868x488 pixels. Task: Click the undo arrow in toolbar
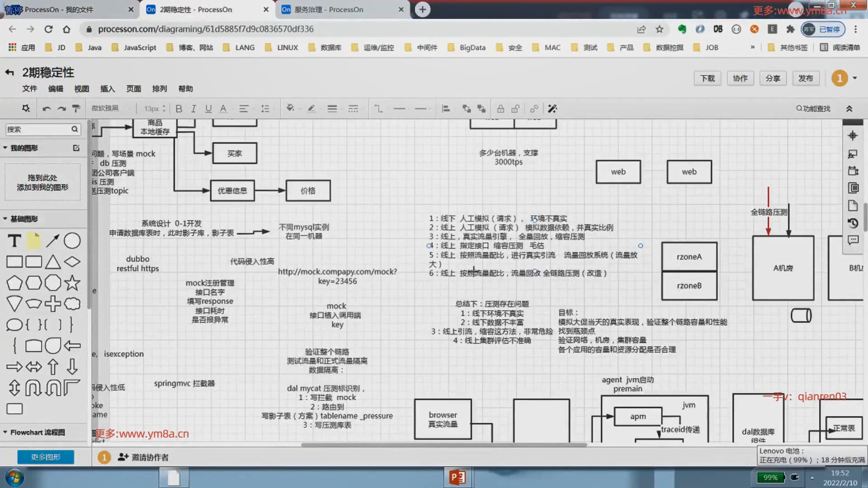[47, 108]
